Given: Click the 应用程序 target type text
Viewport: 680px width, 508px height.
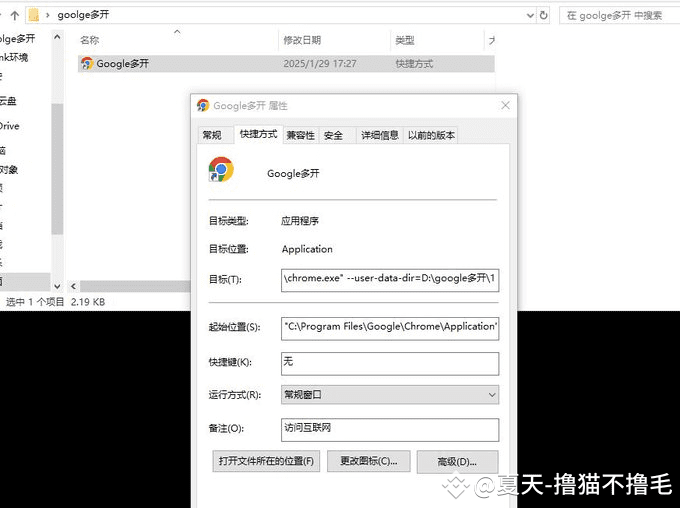Looking at the screenshot, I should click(x=300, y=221).
